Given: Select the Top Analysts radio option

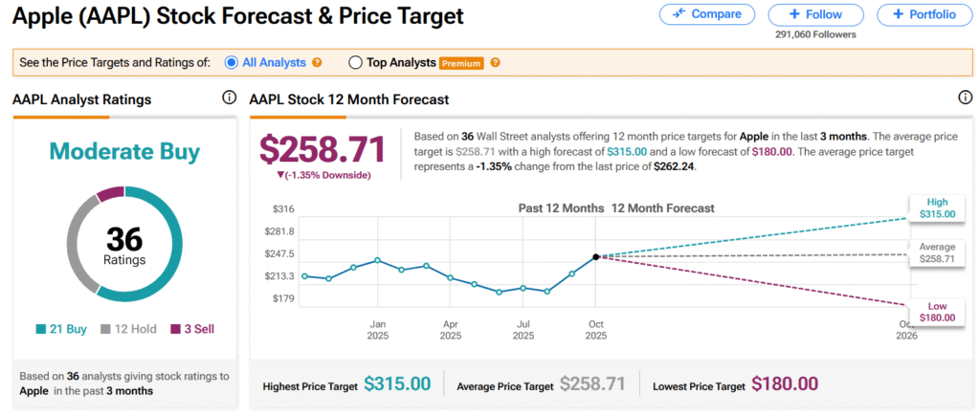Looking at the screenshot, I should click(356, 63).
